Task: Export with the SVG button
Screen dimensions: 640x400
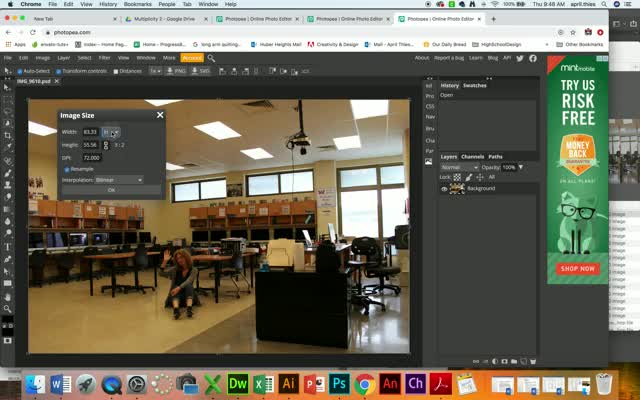Action: click(x=200, y=71)
